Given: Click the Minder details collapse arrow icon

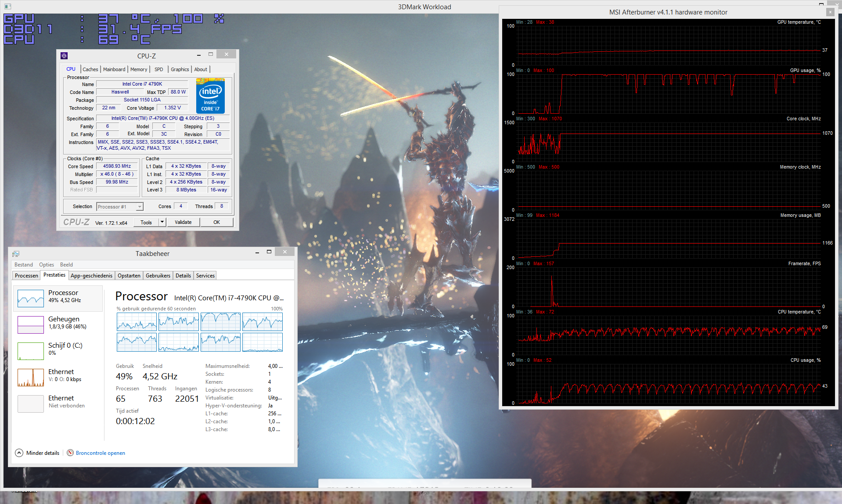Looking at the screenshot, I should pyautogui.click(x=19, y=453).
